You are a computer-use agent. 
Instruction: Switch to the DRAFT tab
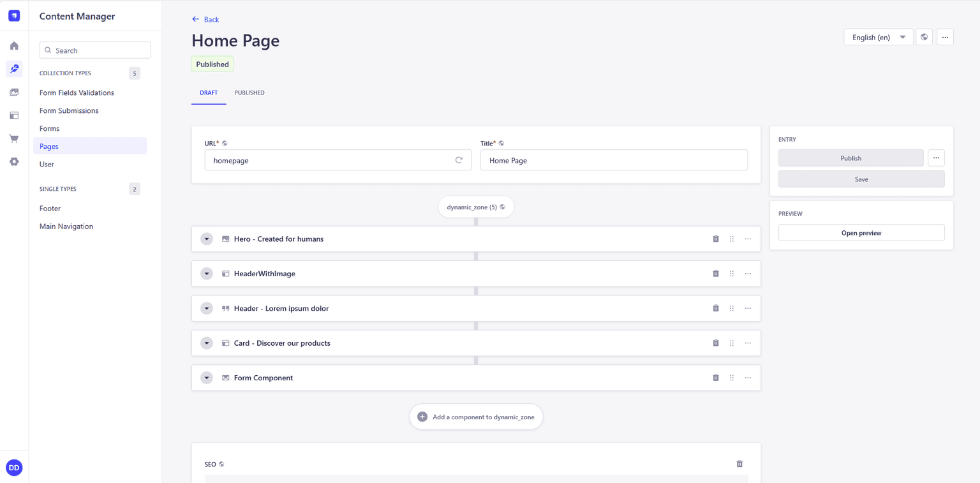pos(209,93)
